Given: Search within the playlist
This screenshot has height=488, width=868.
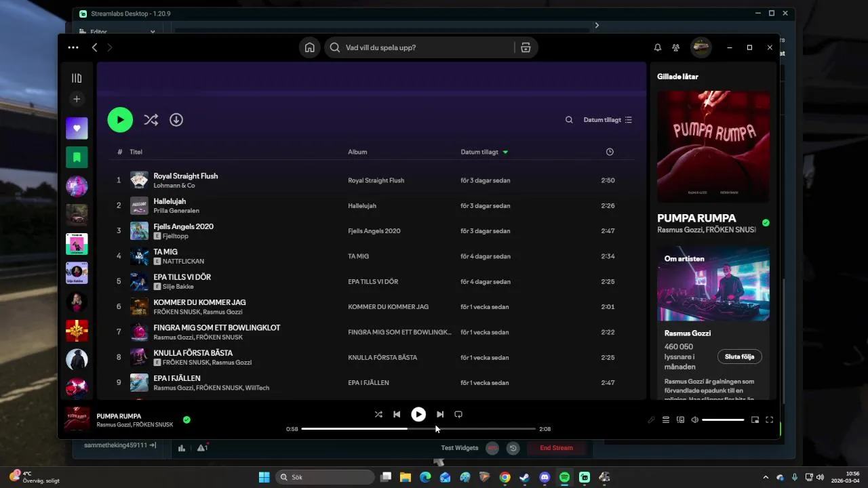Looking at the screenshot, I should [x=569, y=120].
